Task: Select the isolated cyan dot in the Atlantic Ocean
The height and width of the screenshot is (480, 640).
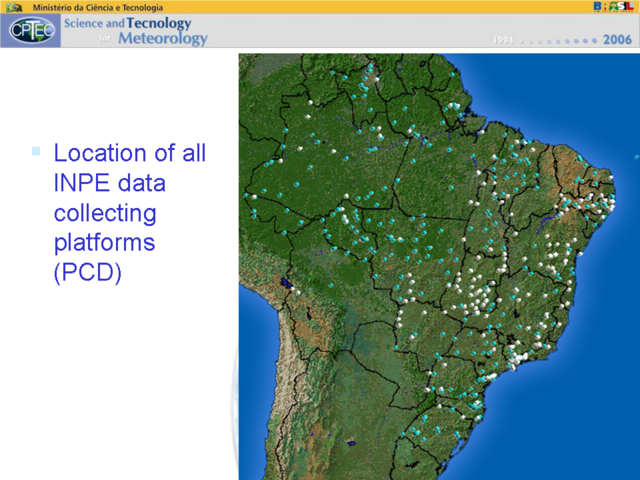Action: click(635, 157)
